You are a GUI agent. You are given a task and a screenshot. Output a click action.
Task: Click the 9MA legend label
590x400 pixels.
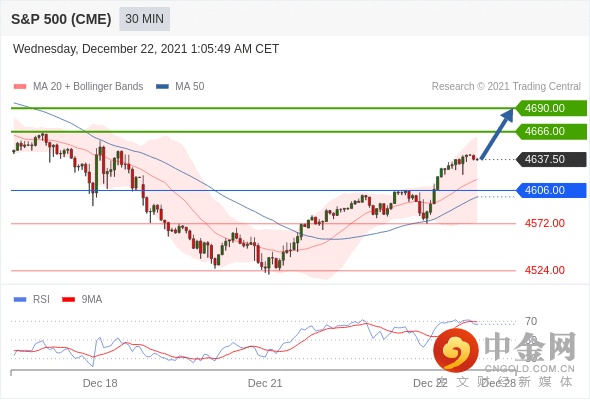pyautogui.click(x=92, y=300)
